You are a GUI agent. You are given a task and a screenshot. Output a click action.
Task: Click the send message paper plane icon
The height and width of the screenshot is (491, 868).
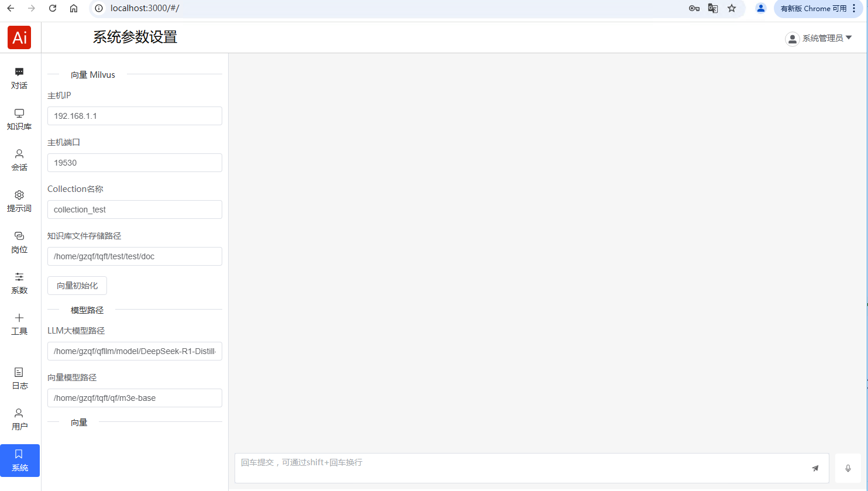815,468
